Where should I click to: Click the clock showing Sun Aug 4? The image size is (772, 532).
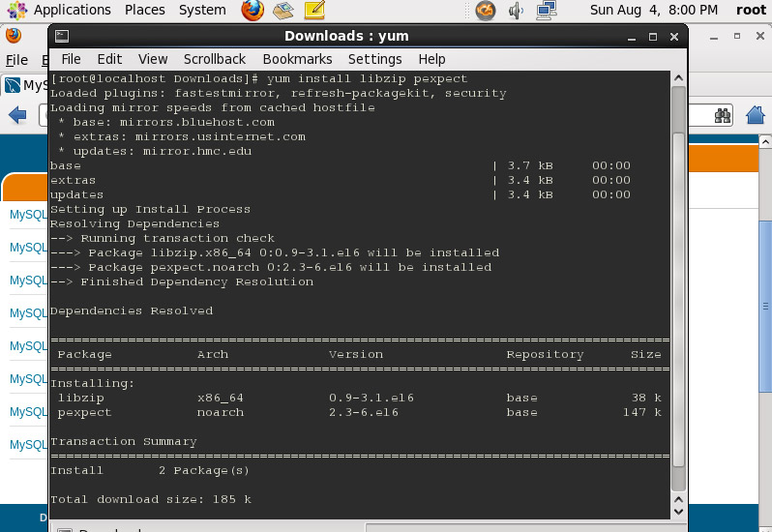[653, 10]
